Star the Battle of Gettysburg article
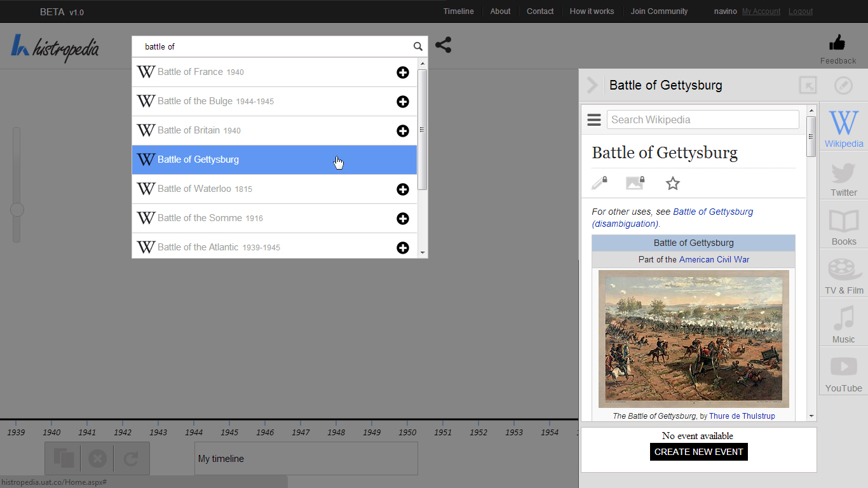This screenshot has width=868, height=488. pos(672,184)
